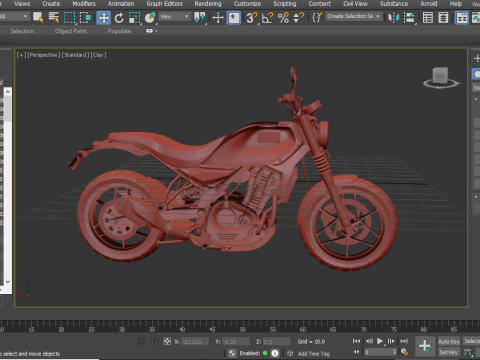Viewport: 480px width, 360px height.
Task: Click the Scene Explorer scroll-up arrow
Action: click(8, 91)
